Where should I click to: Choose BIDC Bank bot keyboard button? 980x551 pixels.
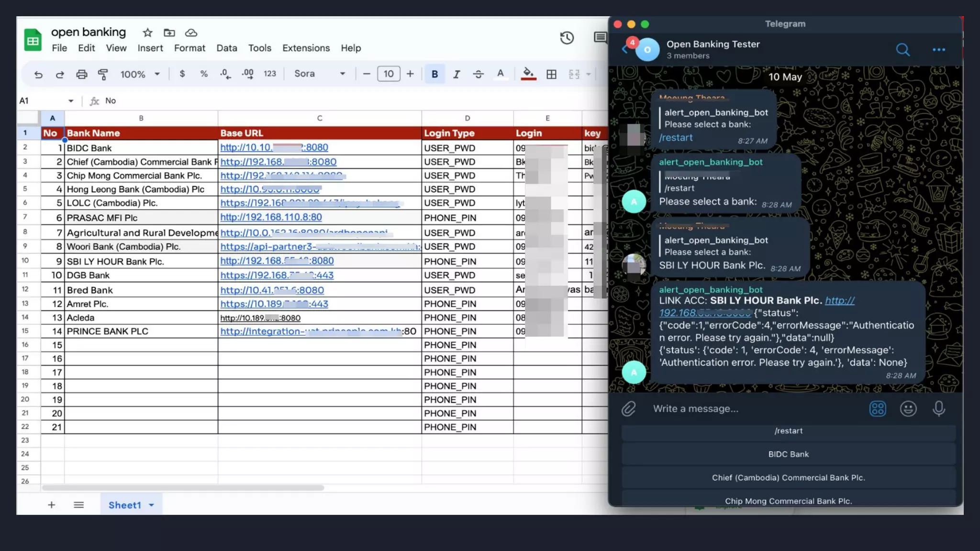click(x=789, y=454)
